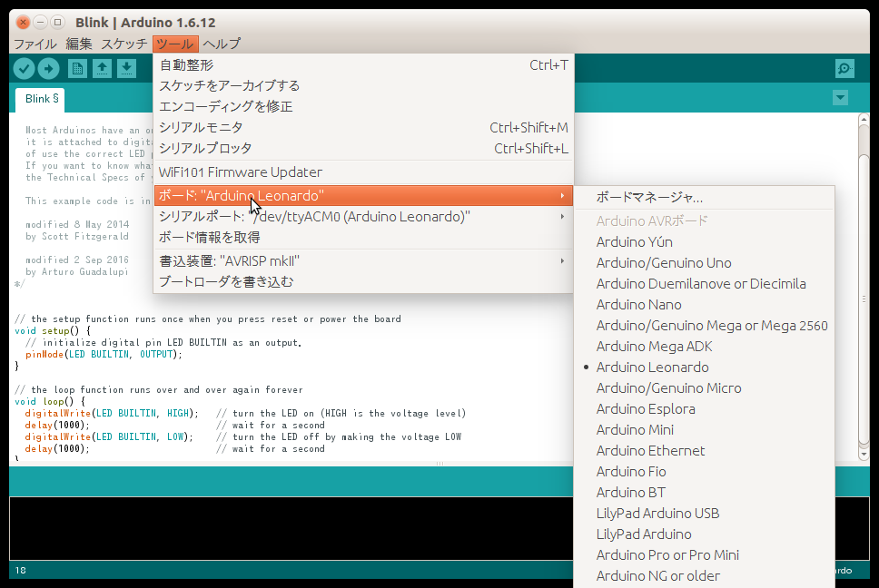
Task: Select Arduino/Genuino Uno board
Action: click(704, 262)
